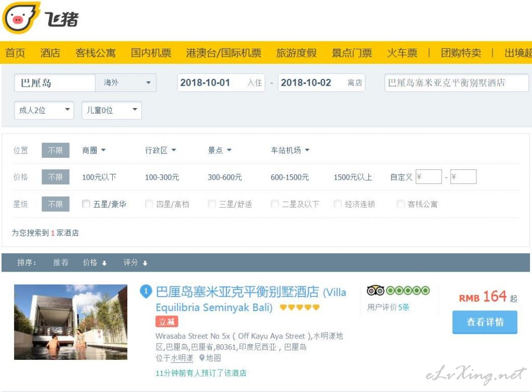Go to 首页 in navigation bar

[x=15, y=53]
